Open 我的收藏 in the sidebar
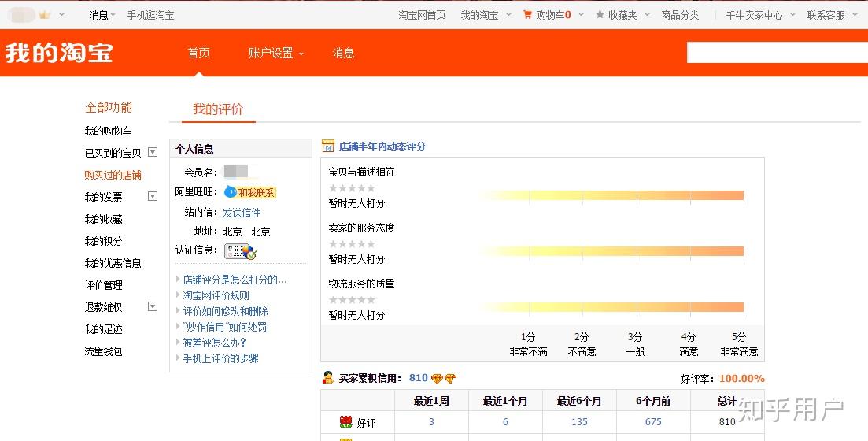The height and width of the screenshot is (441, 868). (104, 220)
